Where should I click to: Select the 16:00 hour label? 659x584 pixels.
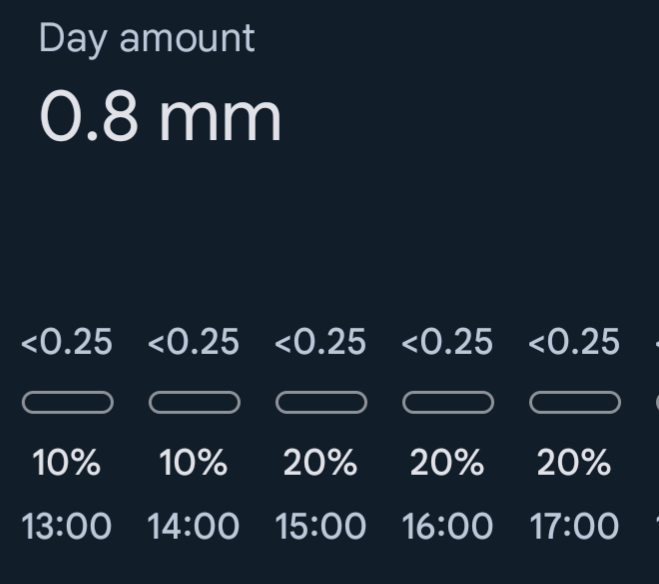pyautogui.click(x=448, y=526)
